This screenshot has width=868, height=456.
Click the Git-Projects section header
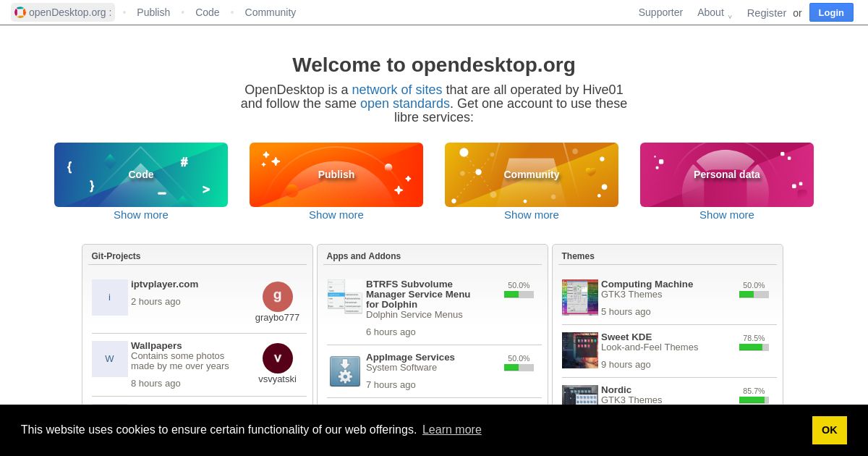pyautogui.click(x=116, y=256)
